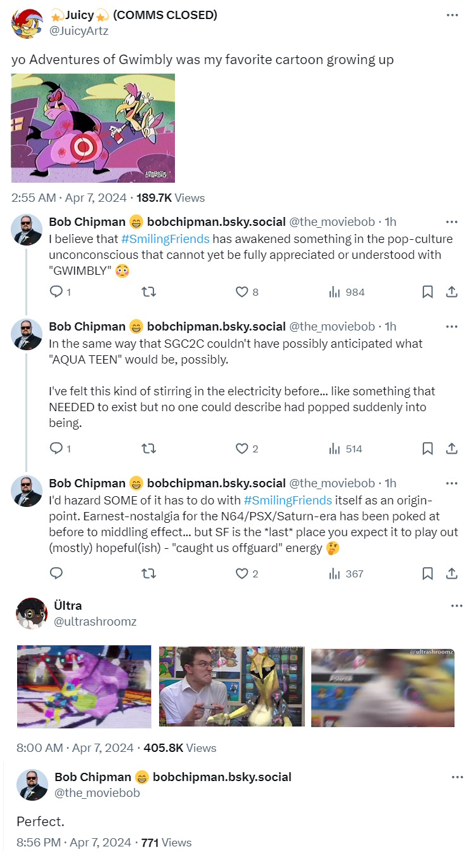The width and height of the screenshot is (471, 868).
Task: Bookmark the "AQUA TEEN" tweet
Action: click(427, 449)
